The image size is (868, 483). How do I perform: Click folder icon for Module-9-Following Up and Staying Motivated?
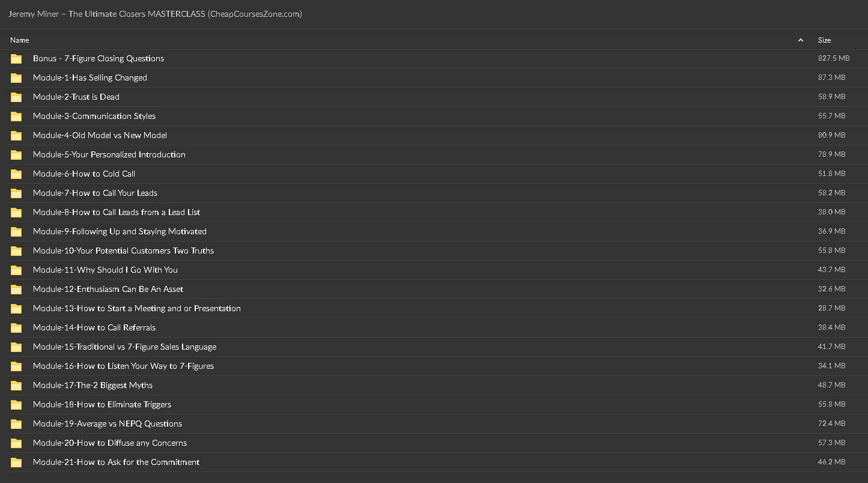click(x=16, y=232)
